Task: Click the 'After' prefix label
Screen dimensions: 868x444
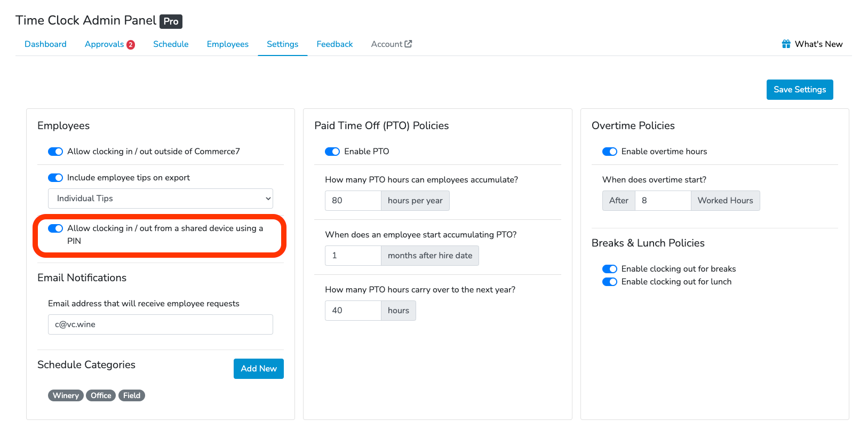Action: [x=619, y=201]
